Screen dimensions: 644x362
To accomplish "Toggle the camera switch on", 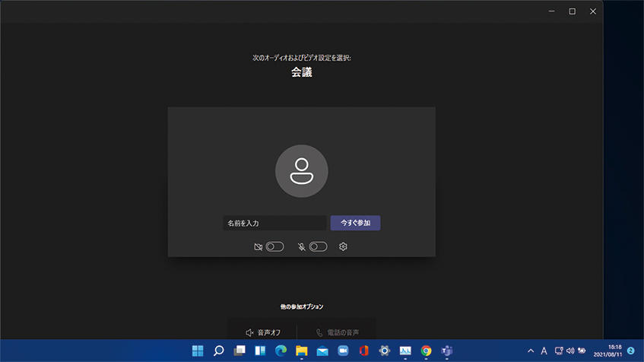I will coord(274,246).
